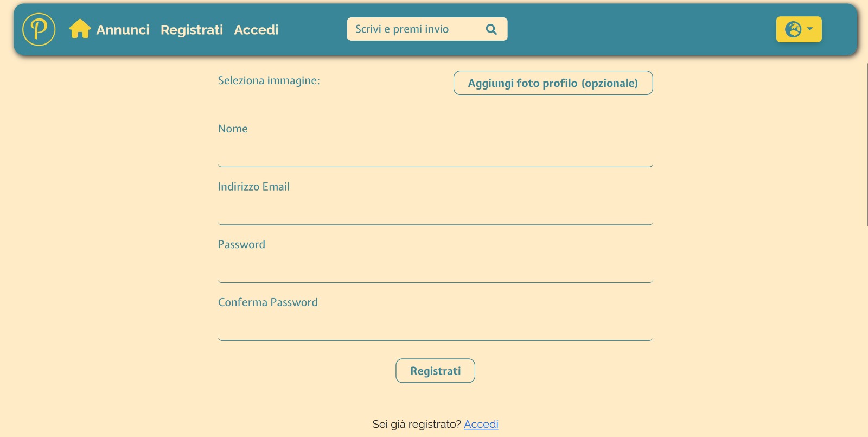The height and width of the screenshot is (437, 868).
Task: Click the 'Conferma Password' label text
Action: tap(267, 302)
